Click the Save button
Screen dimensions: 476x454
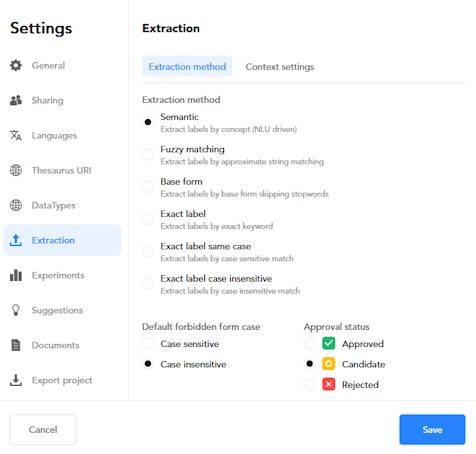432,429
